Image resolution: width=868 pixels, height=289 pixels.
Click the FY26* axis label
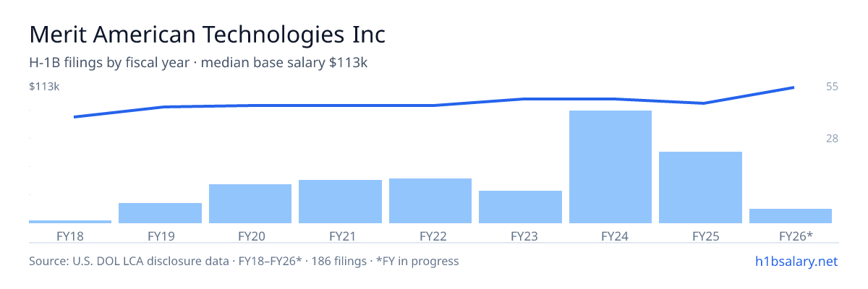(796, 236)
